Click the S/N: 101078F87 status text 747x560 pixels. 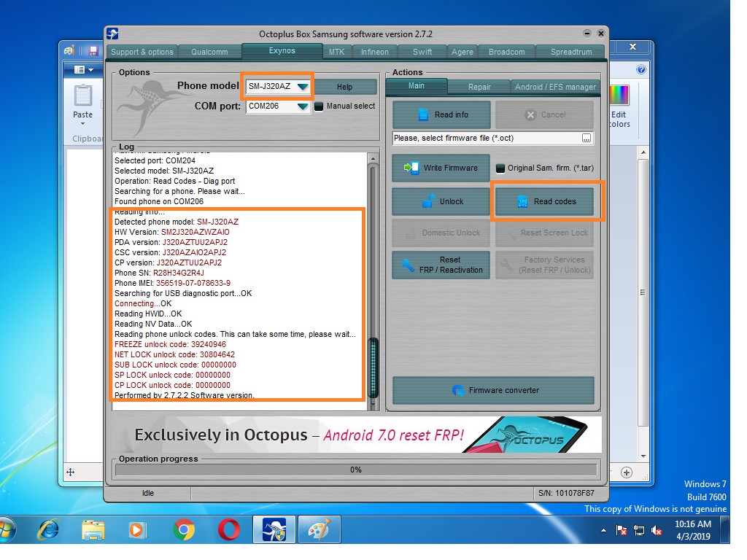click(x=566, y=494)
